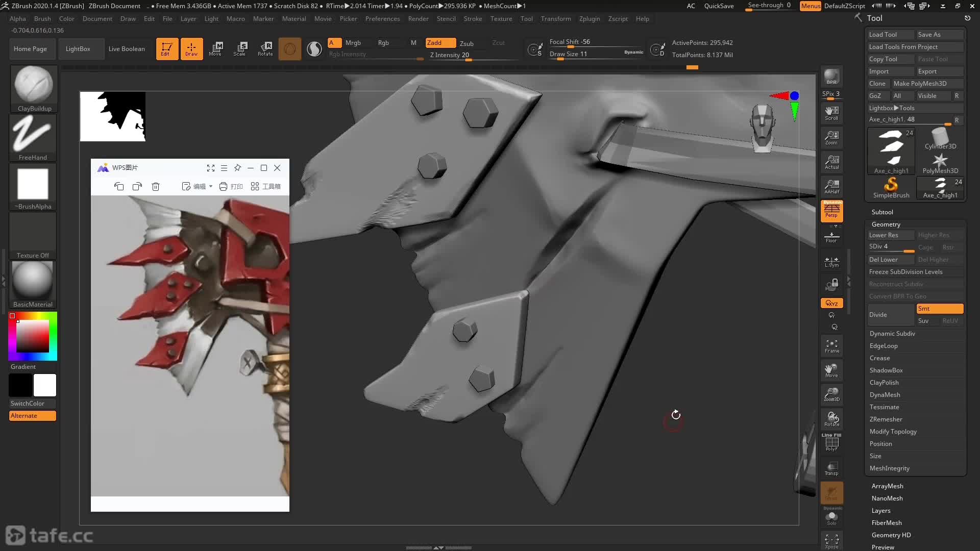The width and height of the screenshot is (980, 551).
Task: Click the AAHalf view icon
Action: 831,187
